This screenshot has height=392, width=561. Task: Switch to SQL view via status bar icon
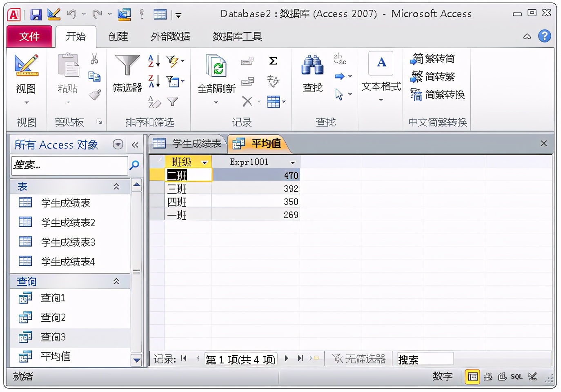[x=517, y=376]
